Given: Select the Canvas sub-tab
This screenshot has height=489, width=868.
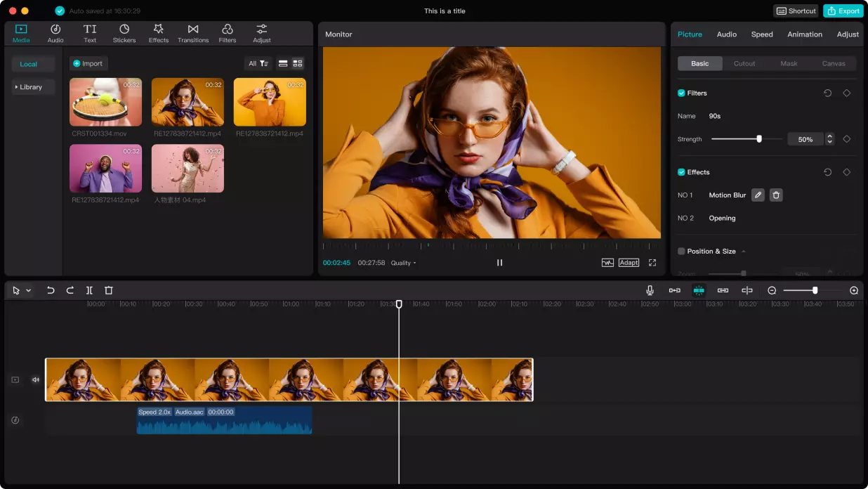Looking at the screenshot, I should (x=834, y=63).
